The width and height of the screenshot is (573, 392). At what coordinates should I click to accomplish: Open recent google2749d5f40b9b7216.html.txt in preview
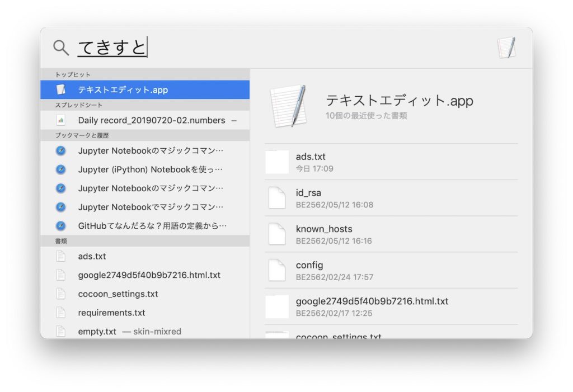(391, 306)
